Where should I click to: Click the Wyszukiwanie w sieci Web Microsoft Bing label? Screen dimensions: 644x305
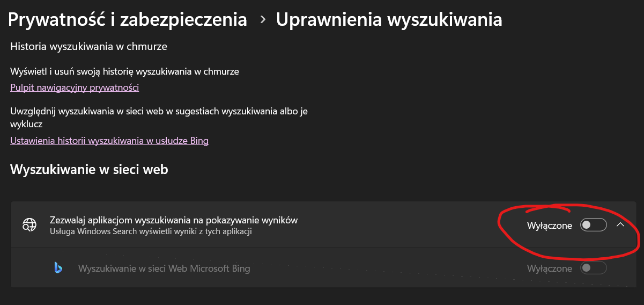164,268
